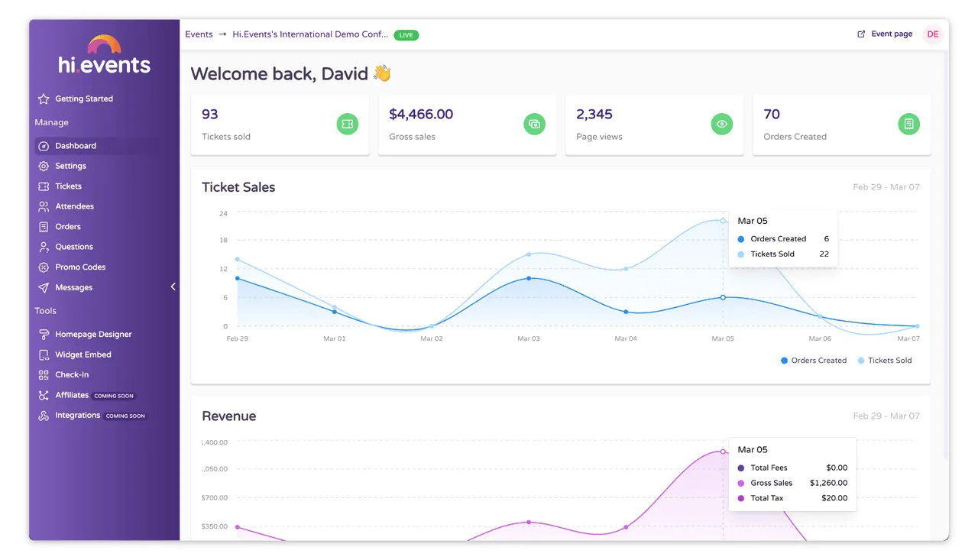Click the Mar 03 Orders Created data point
The image size is (978, 560).
(529, 278)
